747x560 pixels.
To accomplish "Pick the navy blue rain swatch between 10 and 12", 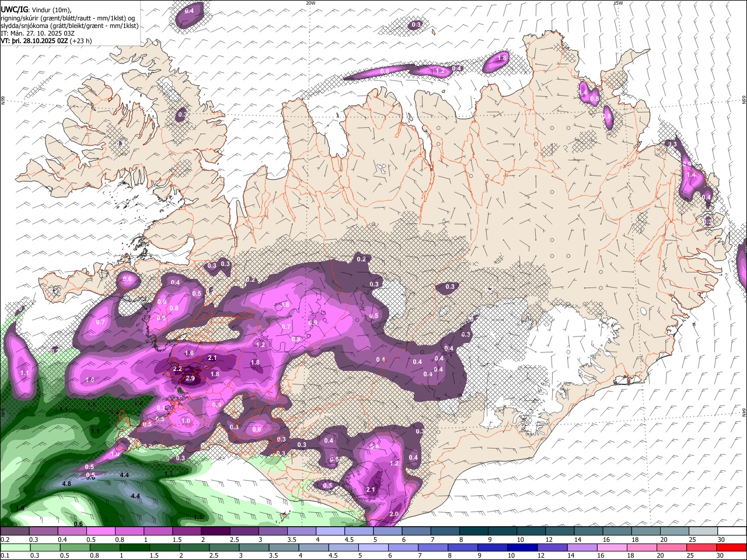I will (x=522, y=547).
